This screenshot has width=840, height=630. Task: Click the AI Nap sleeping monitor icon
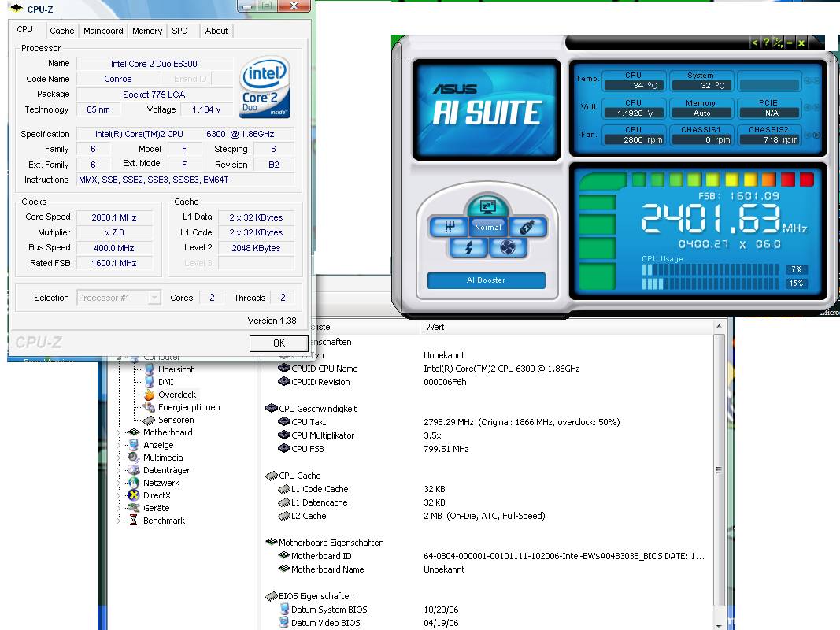[487, 206]
